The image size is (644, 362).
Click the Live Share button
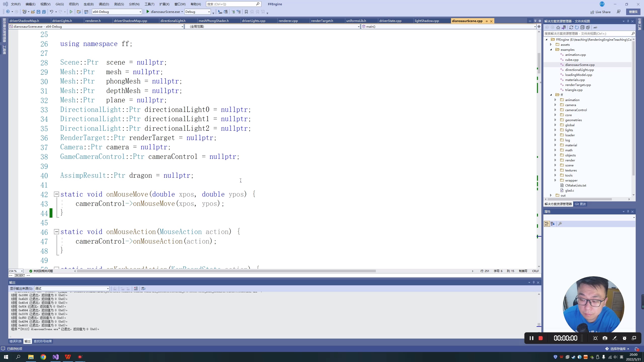[x=600, y=12]
